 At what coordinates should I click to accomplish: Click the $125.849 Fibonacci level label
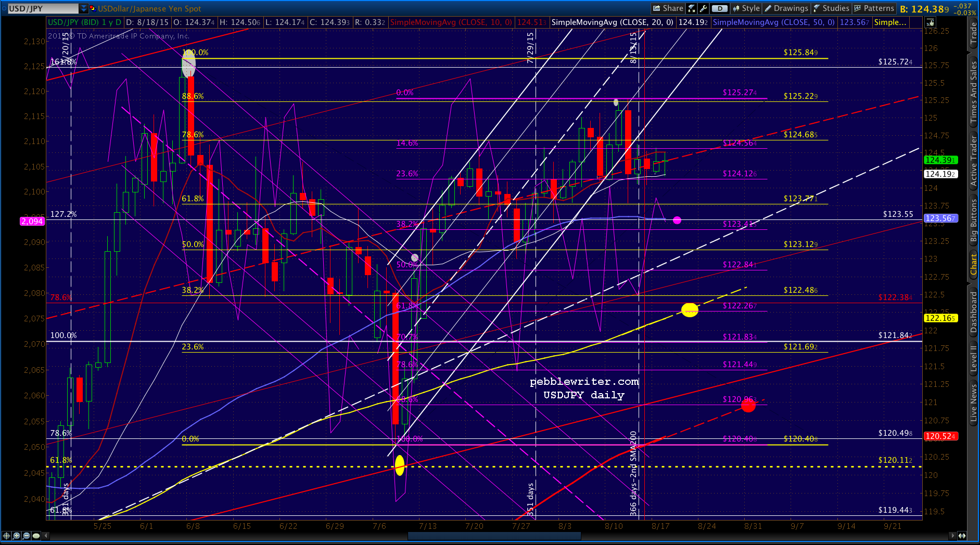[800, 53]
